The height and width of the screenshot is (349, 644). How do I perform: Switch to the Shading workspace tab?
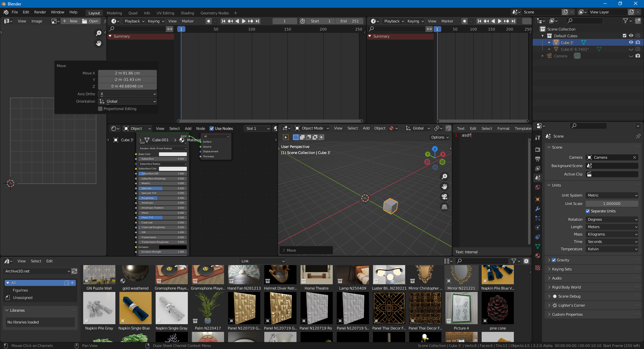coord(187,13)
